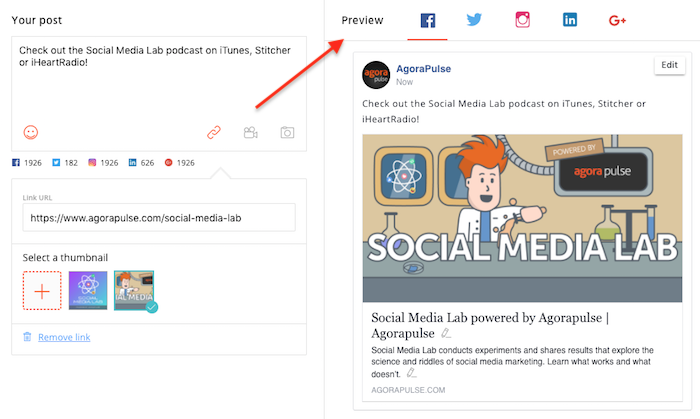The height and width of the screenshot is (419, 700).
Task: Click the 'Now' timestamp in preview
Action: click(404, 82)
